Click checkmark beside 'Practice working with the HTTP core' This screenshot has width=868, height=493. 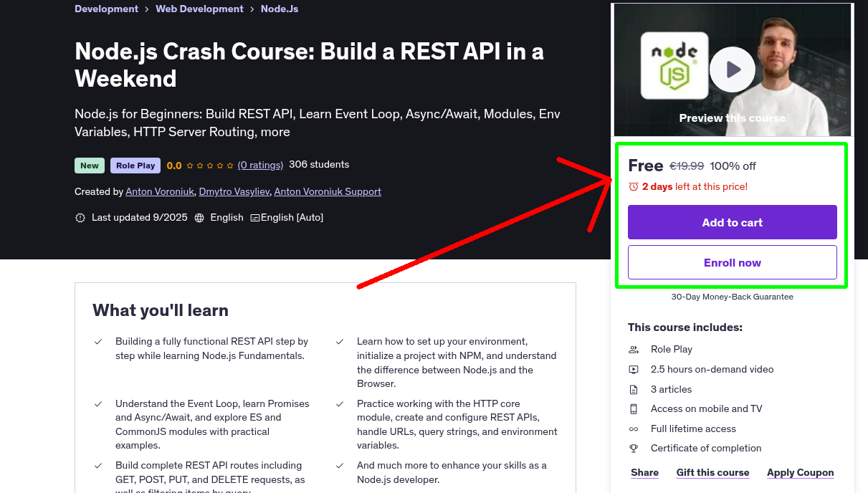340,404
